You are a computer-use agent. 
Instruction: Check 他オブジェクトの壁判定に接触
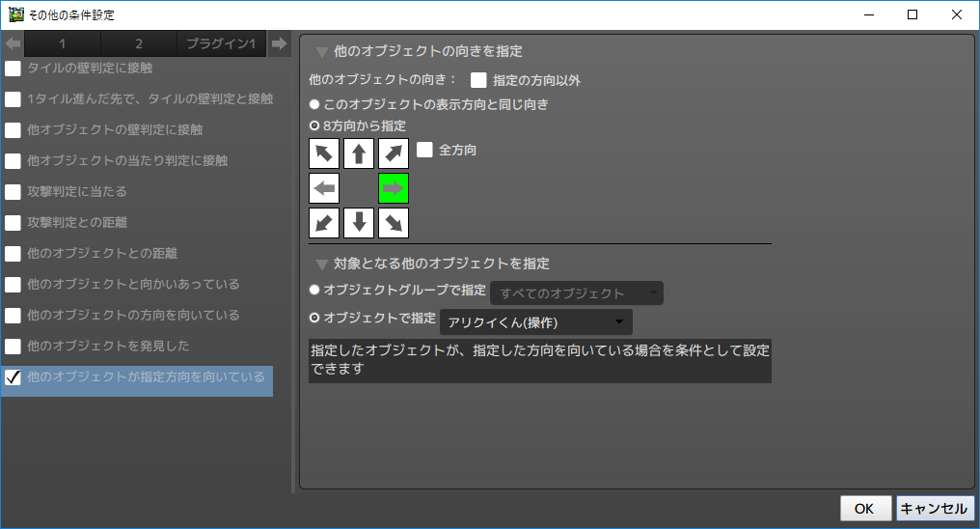[13, 130]
